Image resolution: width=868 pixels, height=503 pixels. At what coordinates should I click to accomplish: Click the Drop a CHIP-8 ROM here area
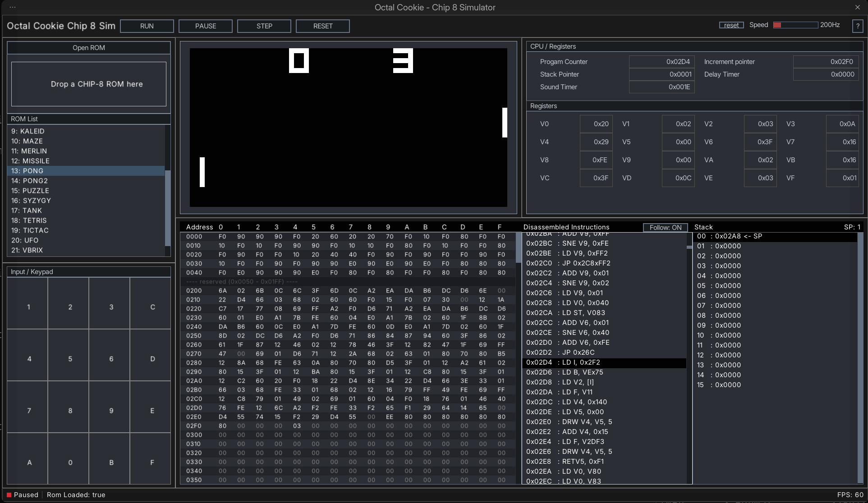[x=89, y=84]
